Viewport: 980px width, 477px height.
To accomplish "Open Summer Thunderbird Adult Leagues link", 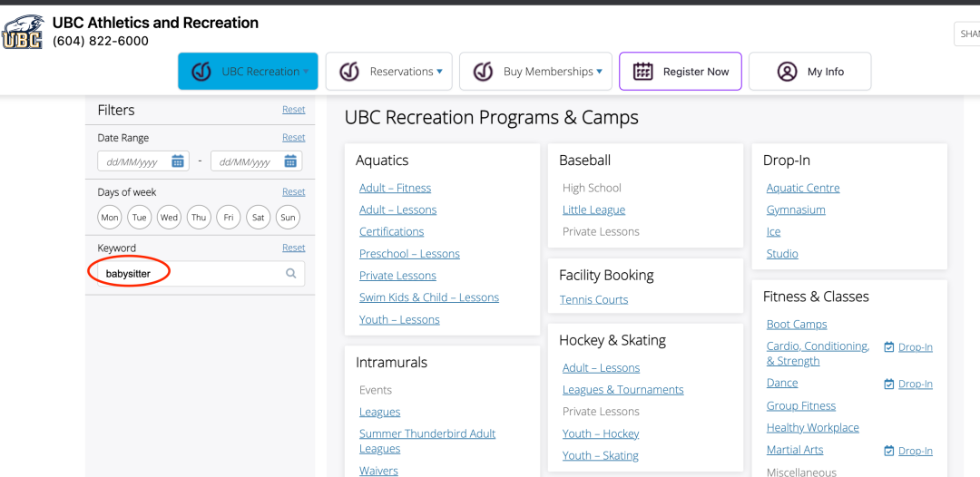I will [x=427, y=441].
